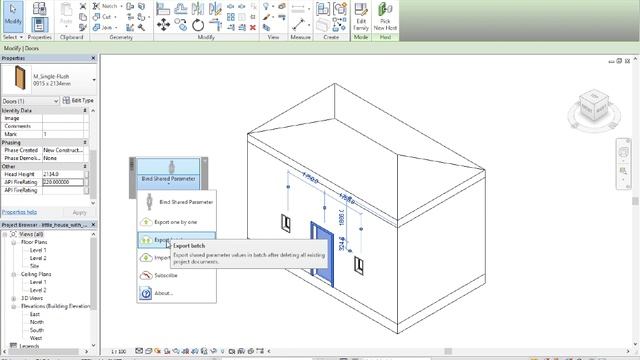This screenshot has width=640, height=360.
Task: Click the Visual Style icon in view control bar
Action: coord(149,351)
